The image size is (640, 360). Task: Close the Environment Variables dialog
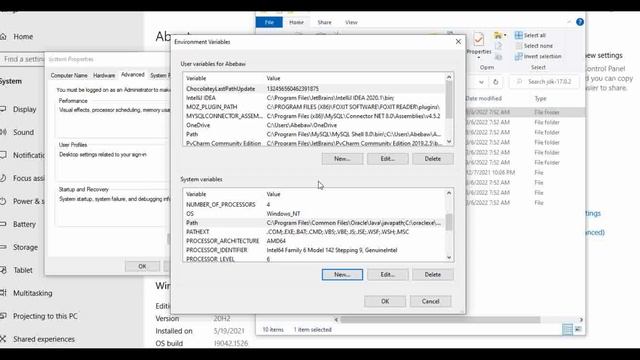point(458,42)
